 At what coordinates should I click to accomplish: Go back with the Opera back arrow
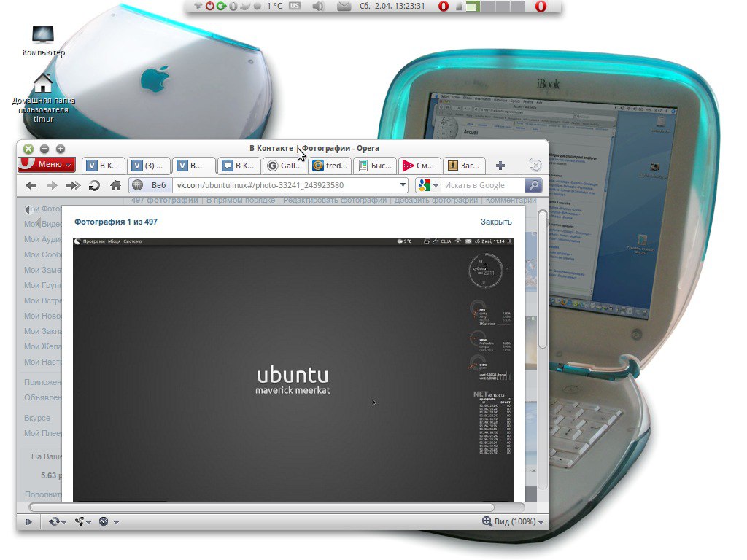(31, 185)
